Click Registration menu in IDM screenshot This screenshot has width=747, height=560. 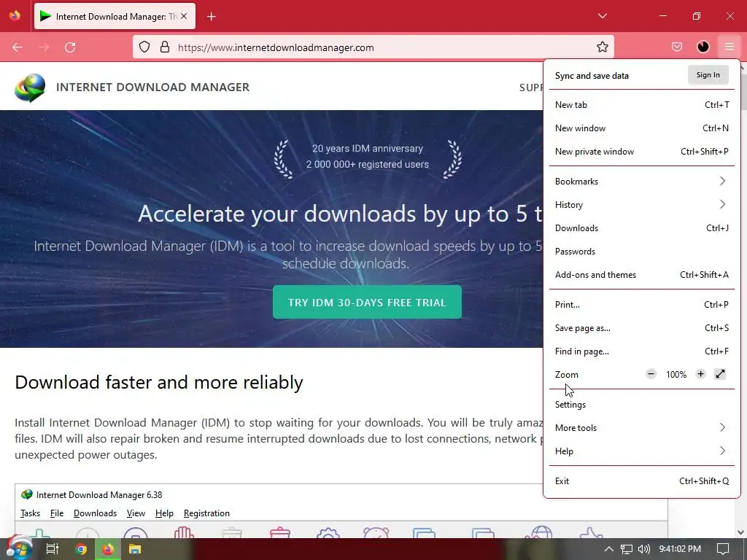206,513
